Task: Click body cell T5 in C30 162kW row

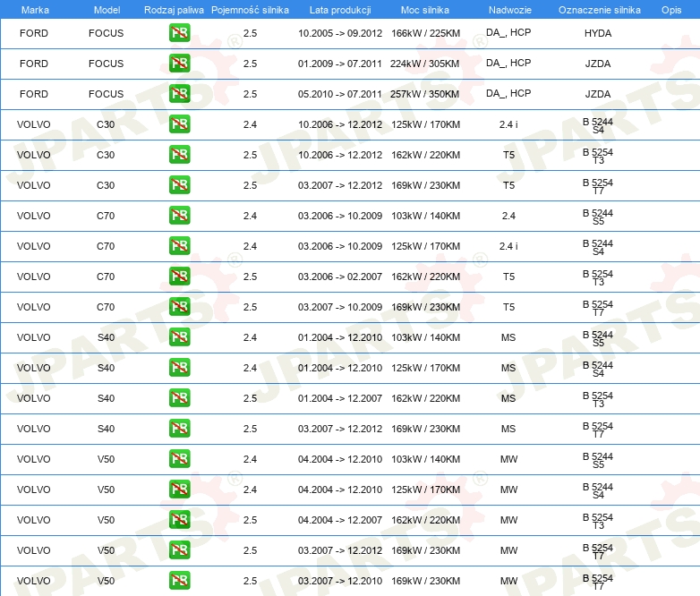Action: [x=508, y=155]
